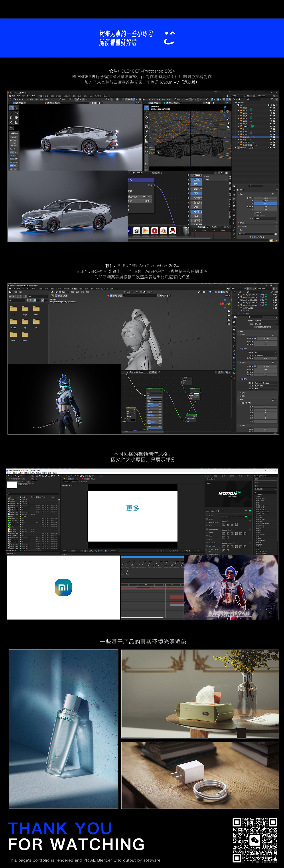Viewport: 284px width, 868px height.
Task: Toggle the 文件扩展名 checkbox in output settings
Action: (255, 237)
